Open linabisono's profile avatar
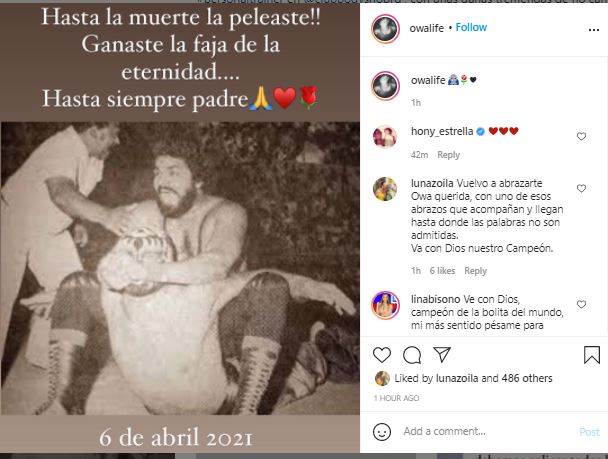 click(385, 305)
